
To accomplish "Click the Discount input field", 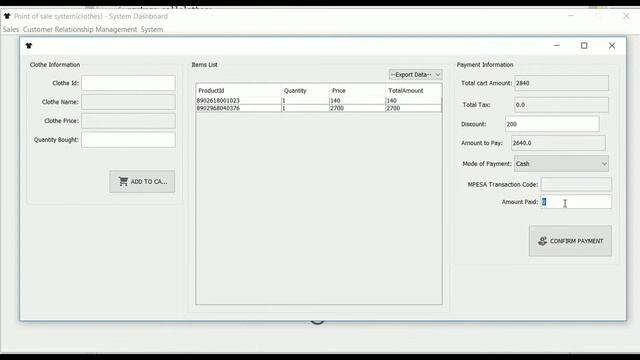I will tap(552, 124).
